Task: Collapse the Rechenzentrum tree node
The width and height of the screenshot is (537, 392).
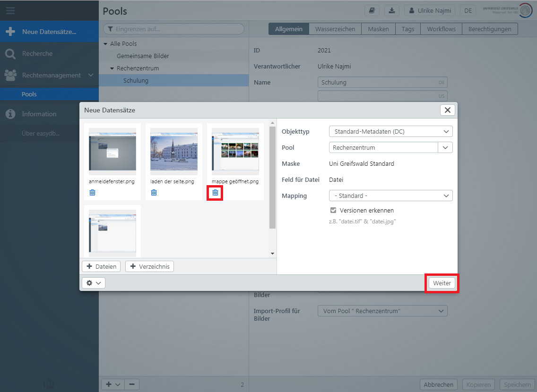Action: 113,68
